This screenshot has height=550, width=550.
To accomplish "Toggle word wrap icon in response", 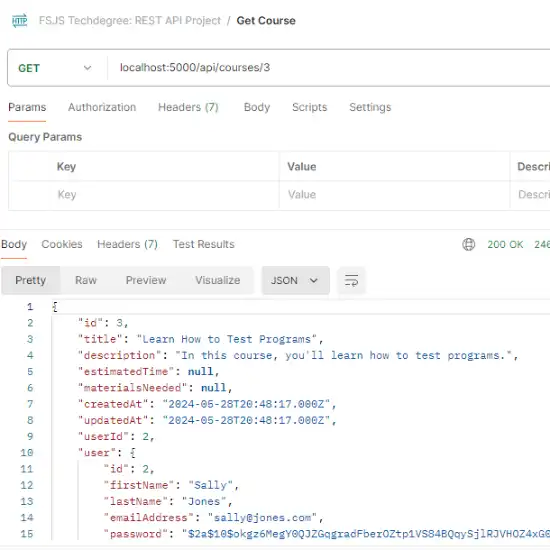I will click(351, 280).
